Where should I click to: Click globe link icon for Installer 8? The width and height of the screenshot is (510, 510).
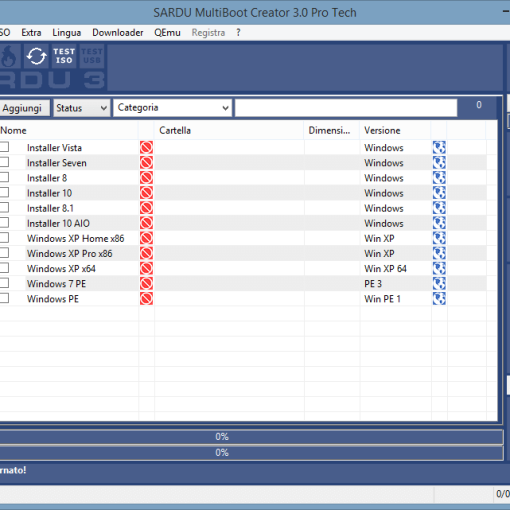tap(439, 178)
